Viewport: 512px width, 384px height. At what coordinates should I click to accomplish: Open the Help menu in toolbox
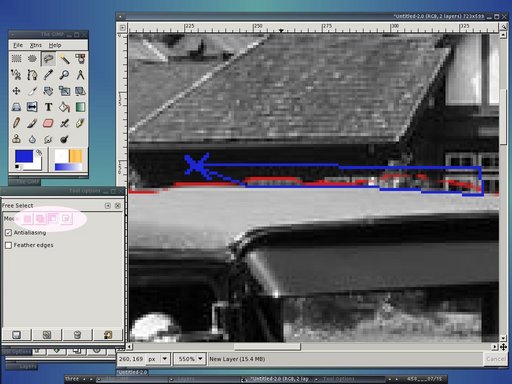pyautogui.click(x=55, y=45)
